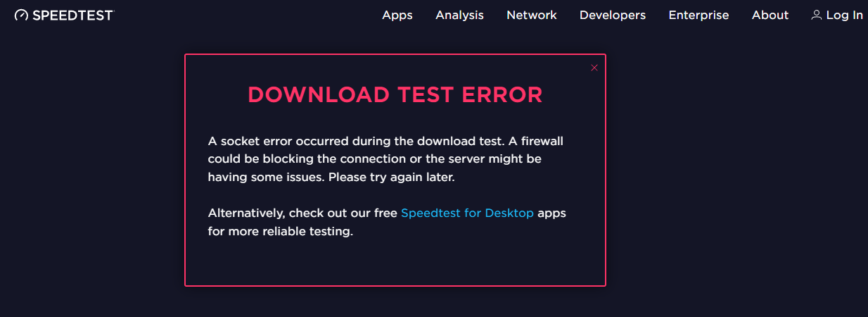The height and width of the screenshot is (317, 868).
Task: Click the 'for more reliable testing' line
Action: coord(280,231)
